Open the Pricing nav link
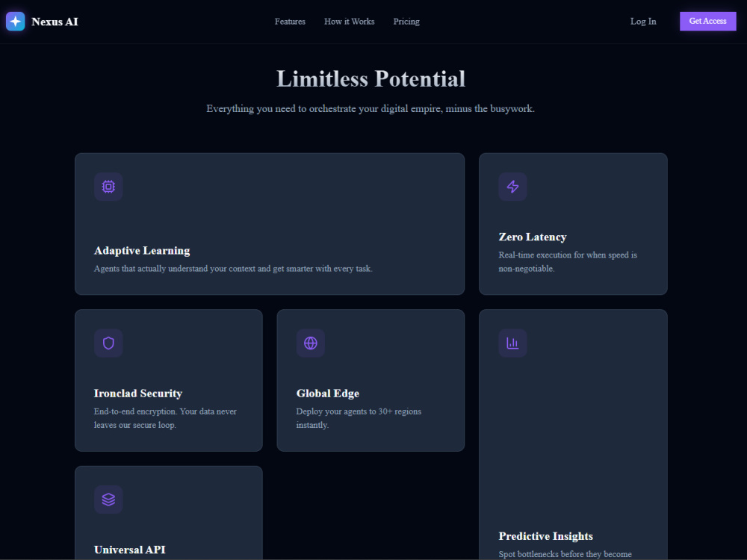Viewport: 747px width, 560px height. (x=406, y=22)
